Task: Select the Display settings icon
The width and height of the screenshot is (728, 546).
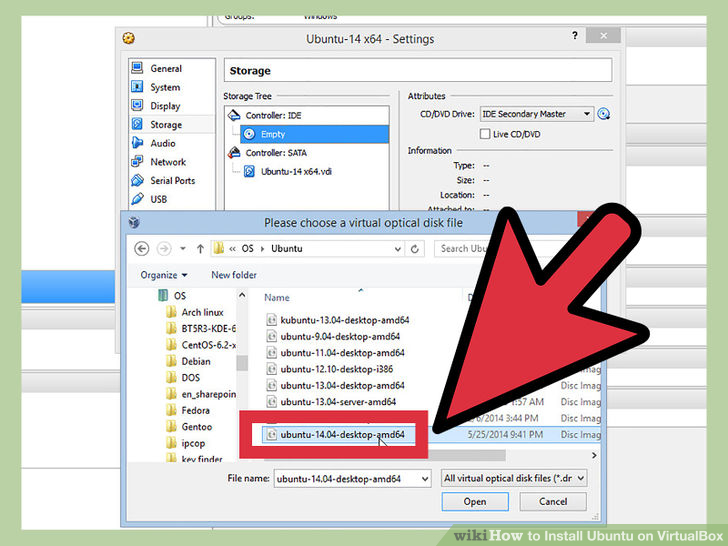Action: pos(137,105)
